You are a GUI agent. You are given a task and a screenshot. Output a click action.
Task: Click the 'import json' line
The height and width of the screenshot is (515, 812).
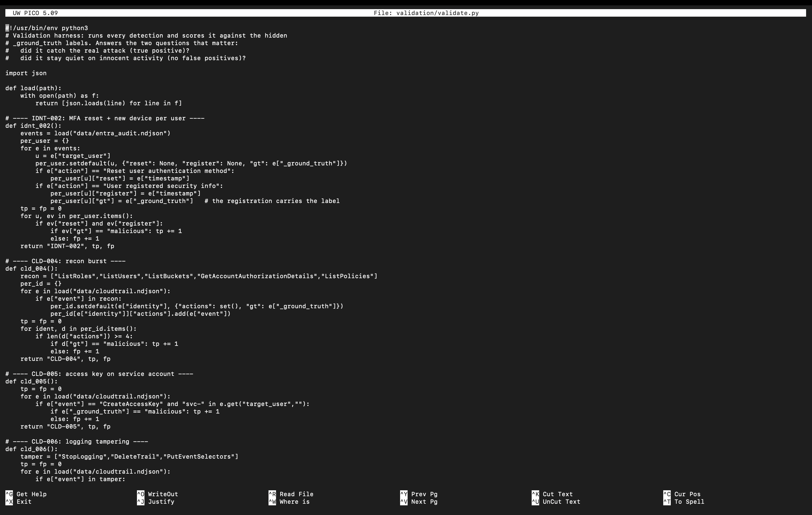coord(26,73)
